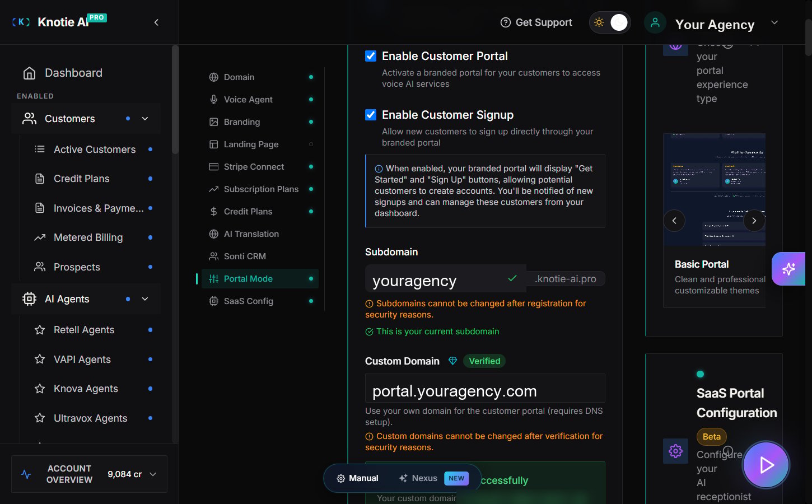Collapse the Customers section chevron
The height and width of the screenshot is (504, 812).
145,119
